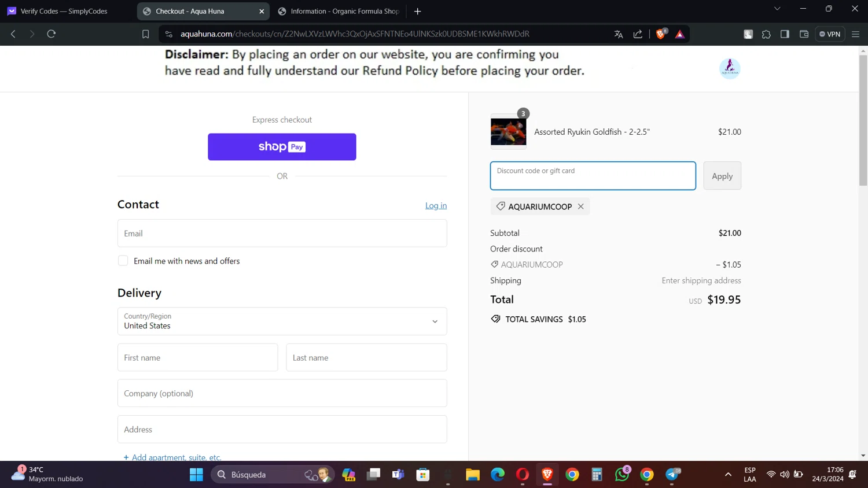Click the Last name field
Viewport: 868px width, 488px height.
point(366,357)
